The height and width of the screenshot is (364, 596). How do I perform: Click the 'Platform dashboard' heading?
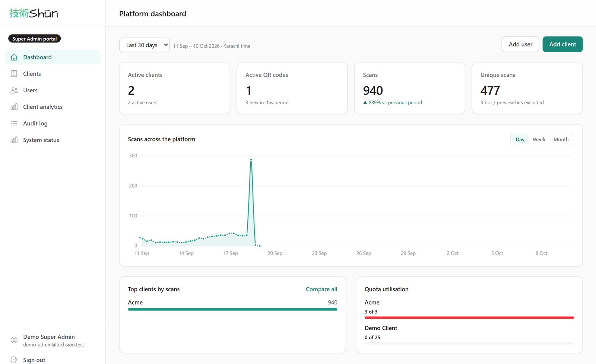pos(153,14)
